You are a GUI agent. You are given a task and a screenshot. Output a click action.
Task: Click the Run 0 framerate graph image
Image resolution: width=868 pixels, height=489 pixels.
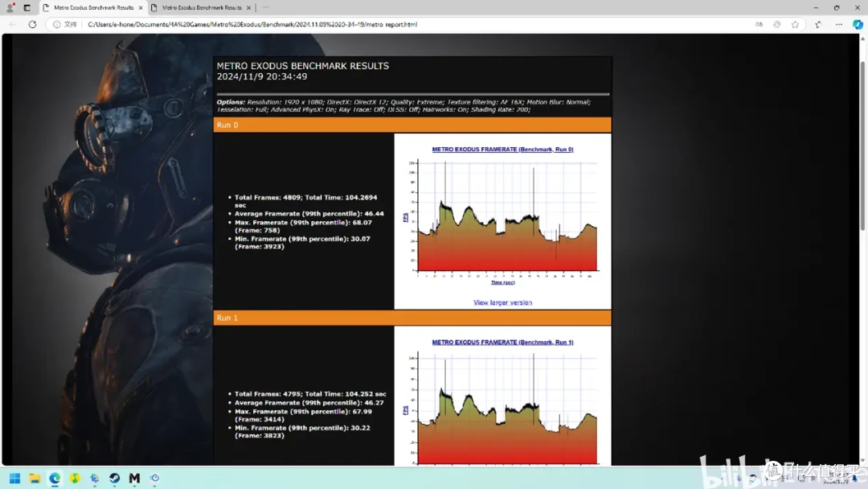pos(502,220)
